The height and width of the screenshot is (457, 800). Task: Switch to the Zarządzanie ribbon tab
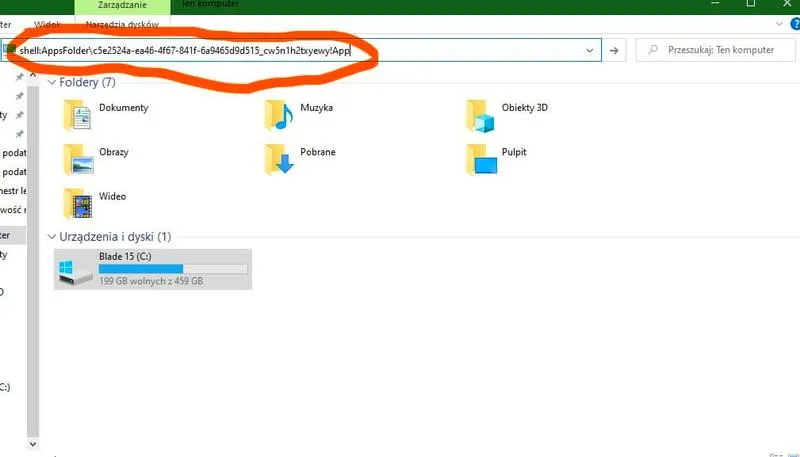(122, 6)
